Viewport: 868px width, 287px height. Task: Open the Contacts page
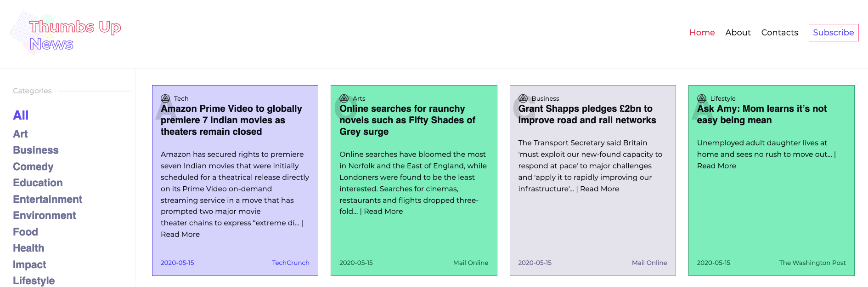779,32
